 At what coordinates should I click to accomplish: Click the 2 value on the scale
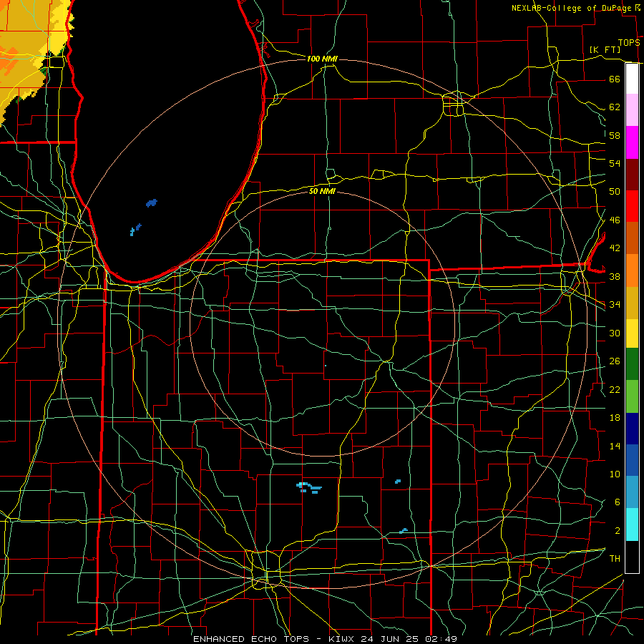tap(617, 531)
